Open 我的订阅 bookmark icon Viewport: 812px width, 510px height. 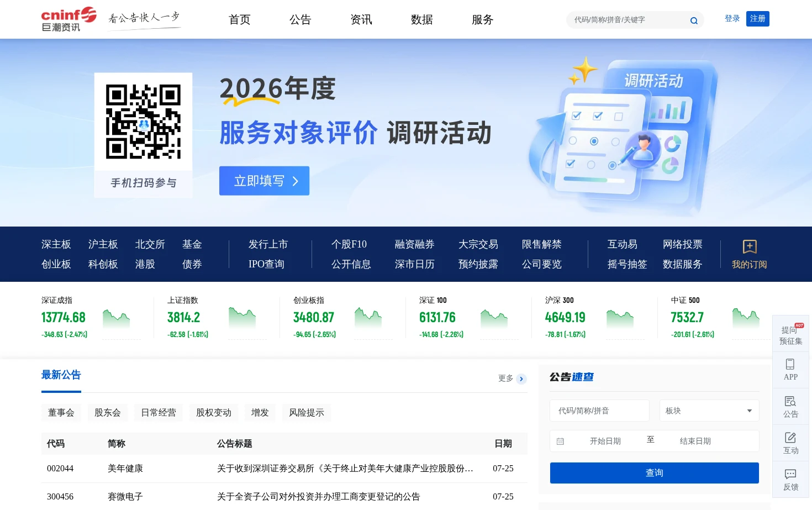pos(750,246)
